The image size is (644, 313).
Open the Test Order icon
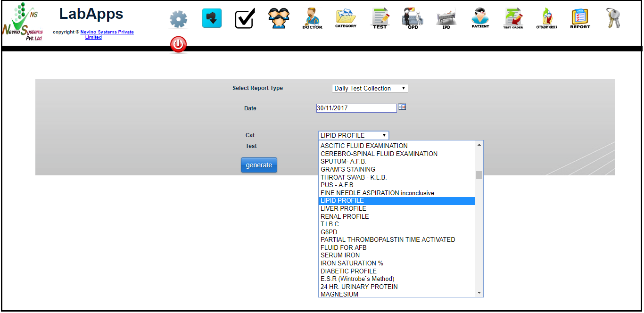pos(513,19)
